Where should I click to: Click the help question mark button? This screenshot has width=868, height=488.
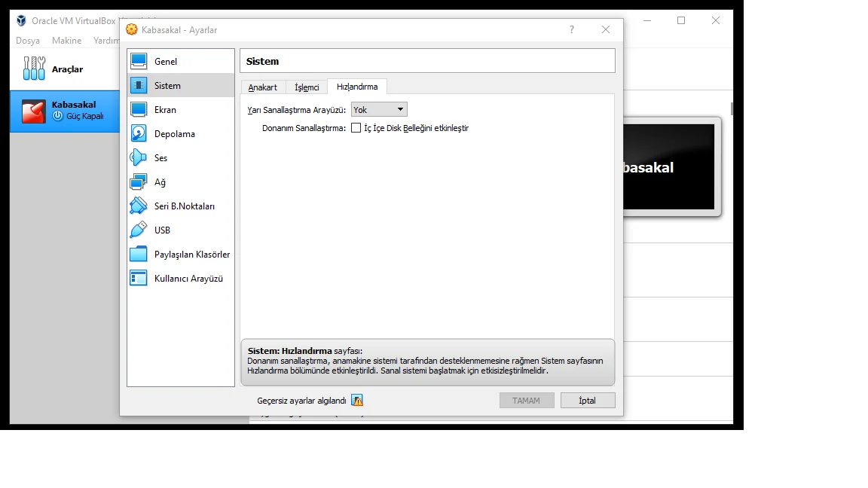tap(572, 30)
